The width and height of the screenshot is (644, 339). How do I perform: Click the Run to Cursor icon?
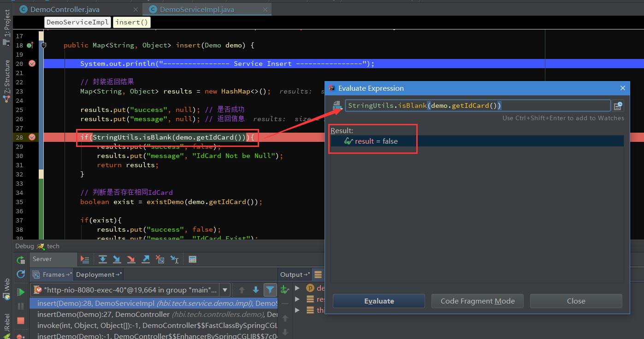[174, 259]
